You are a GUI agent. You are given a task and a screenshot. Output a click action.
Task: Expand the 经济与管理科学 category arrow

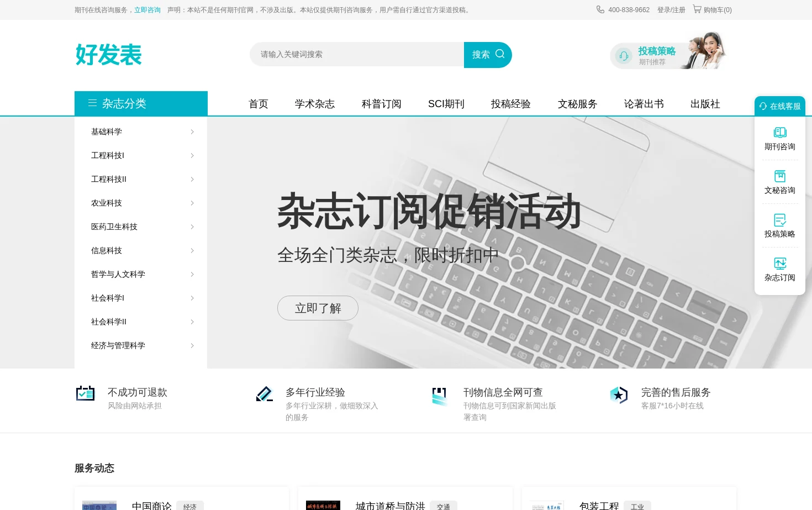pyautogui.click(x=192, y=345)
